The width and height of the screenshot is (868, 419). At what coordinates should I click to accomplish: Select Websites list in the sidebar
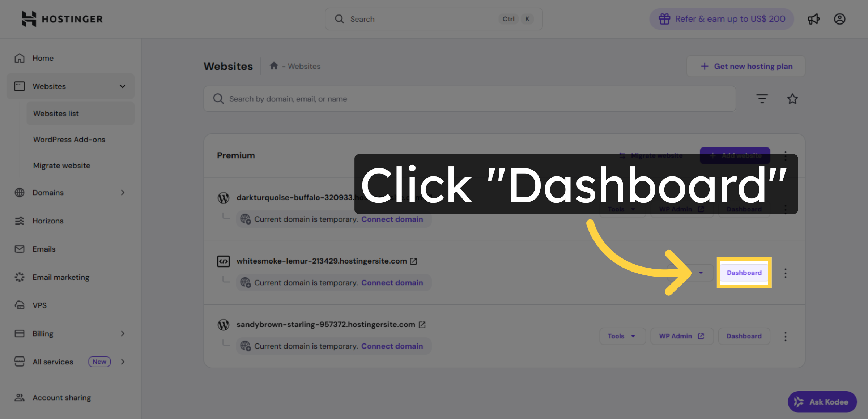pos(56,113)
